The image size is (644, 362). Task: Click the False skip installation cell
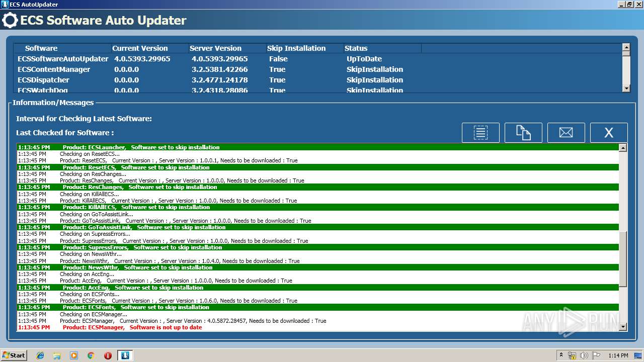pos(278,59)
